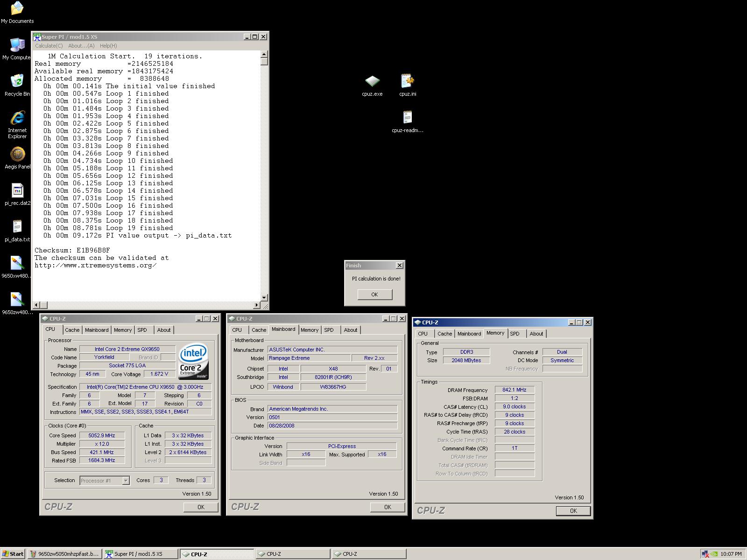Close the Finish dialog
The height and width of the screenshot is (560, 747).
[400, 266]
